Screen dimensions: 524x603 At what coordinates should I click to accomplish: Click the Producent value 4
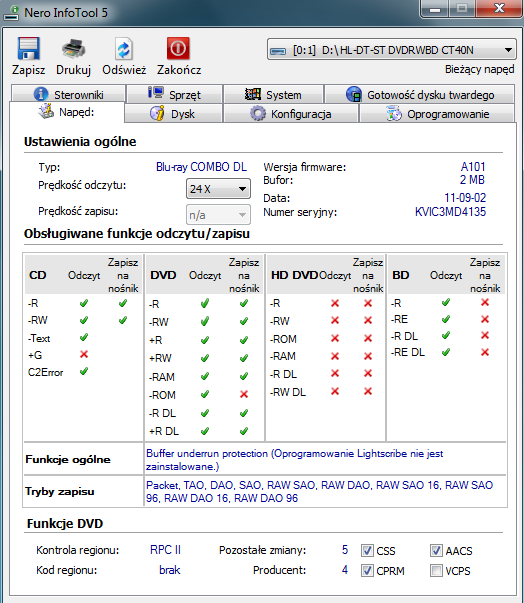point(345,570)
